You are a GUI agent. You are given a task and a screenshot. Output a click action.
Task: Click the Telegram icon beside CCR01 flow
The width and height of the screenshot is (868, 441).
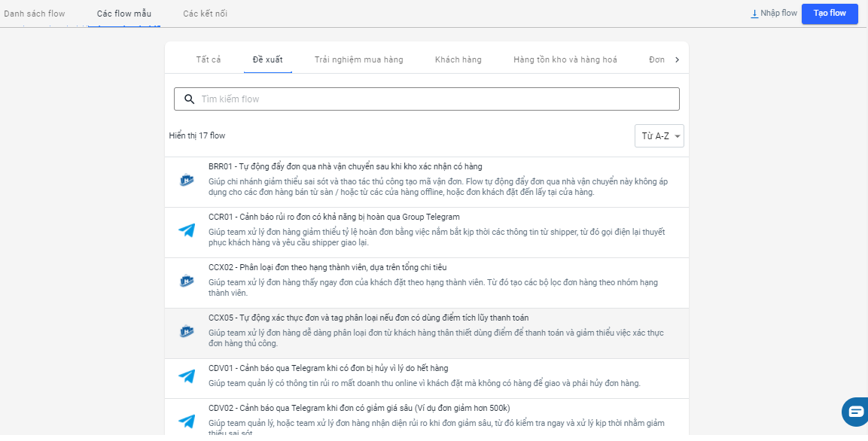tap(187, 231)
